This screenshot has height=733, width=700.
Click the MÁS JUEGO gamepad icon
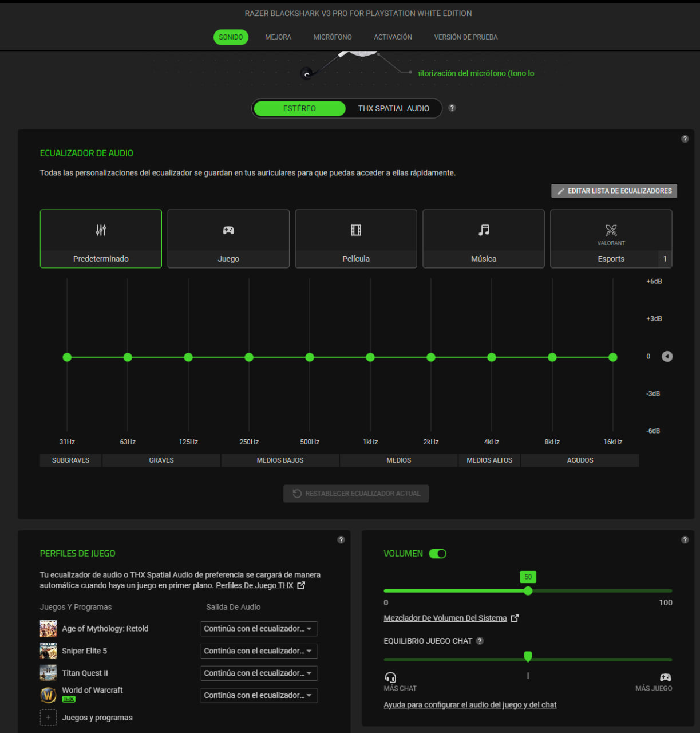pos(665,677)
